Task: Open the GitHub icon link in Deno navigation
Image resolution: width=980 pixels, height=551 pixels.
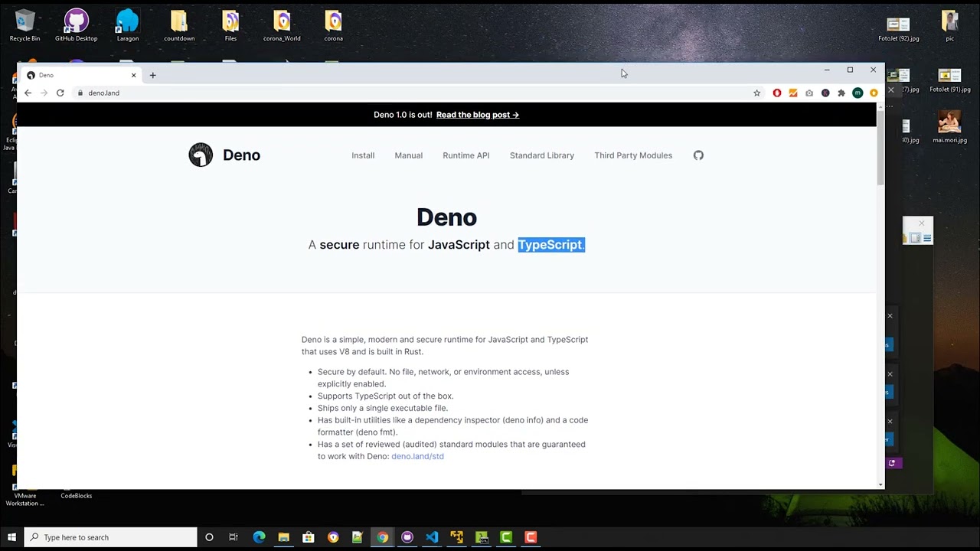Action: tap(698, 155)
